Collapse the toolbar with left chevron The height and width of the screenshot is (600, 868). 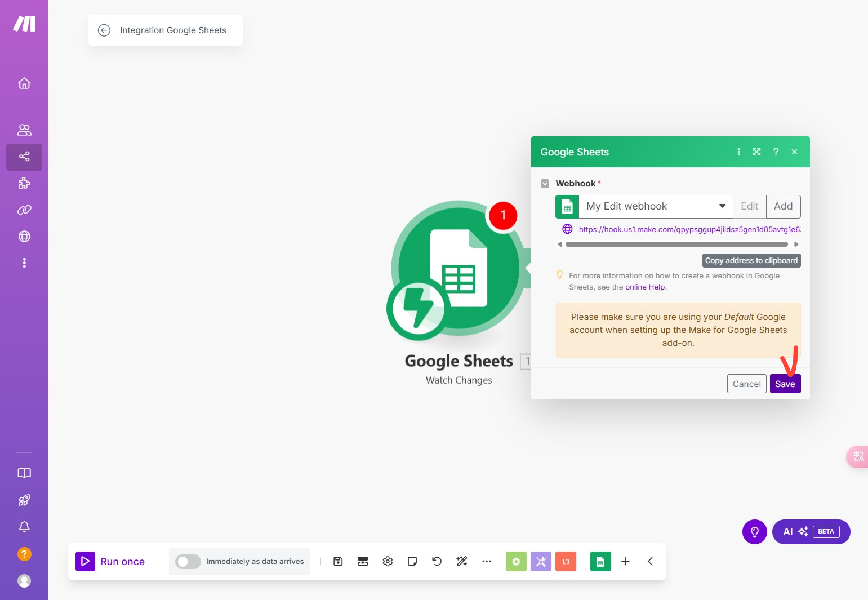tap(650, 561)
